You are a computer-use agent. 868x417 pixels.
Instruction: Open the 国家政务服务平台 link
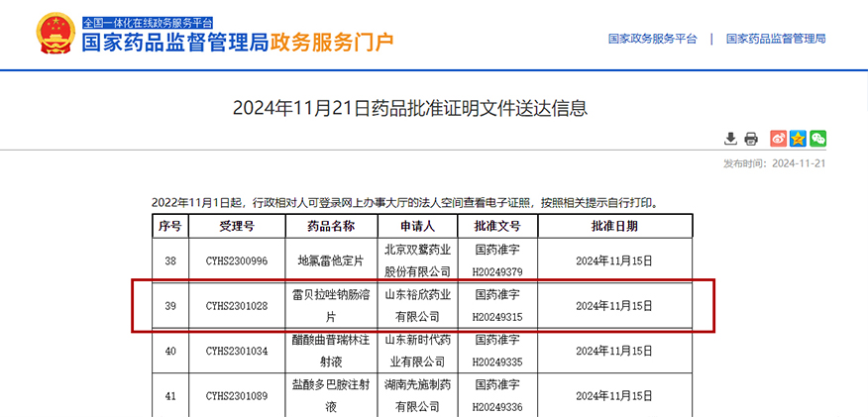point(653,39)
